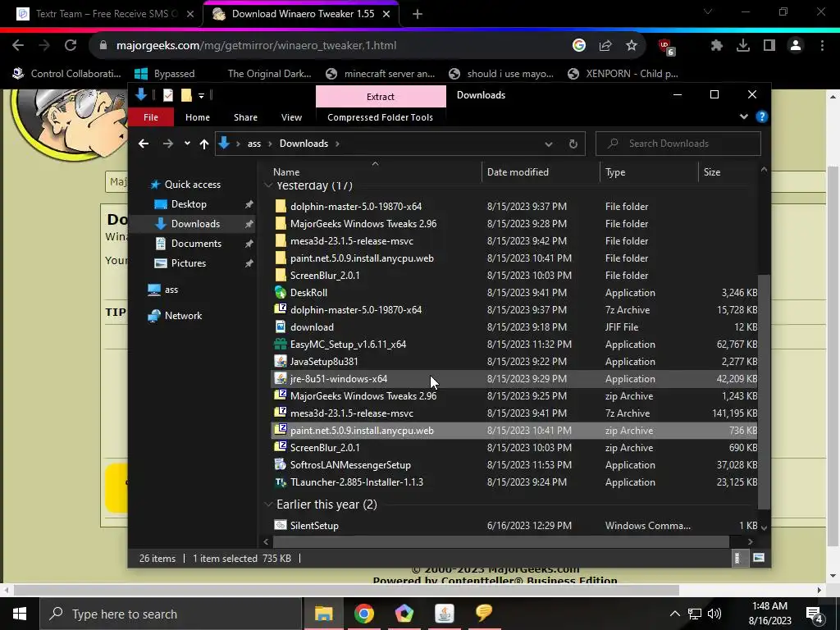Open the View ribbon tab
This screenshot has height=630, width=840.
click(291, 117)
